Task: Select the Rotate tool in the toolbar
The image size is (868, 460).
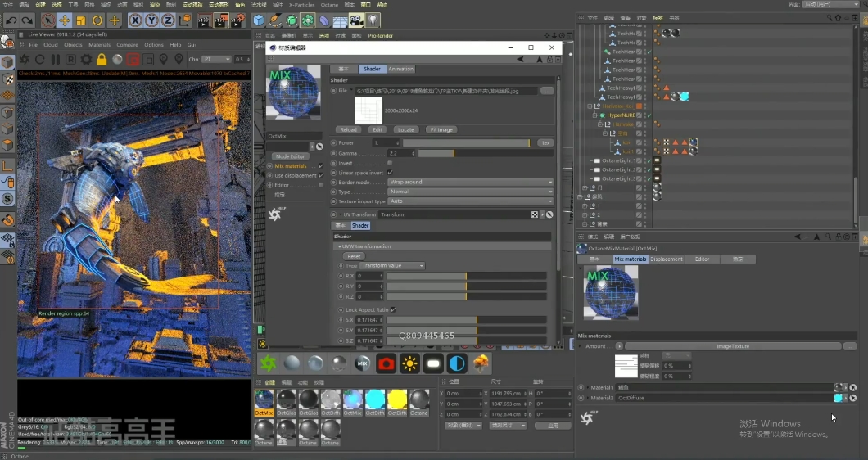Action: (x=97, y=20)
